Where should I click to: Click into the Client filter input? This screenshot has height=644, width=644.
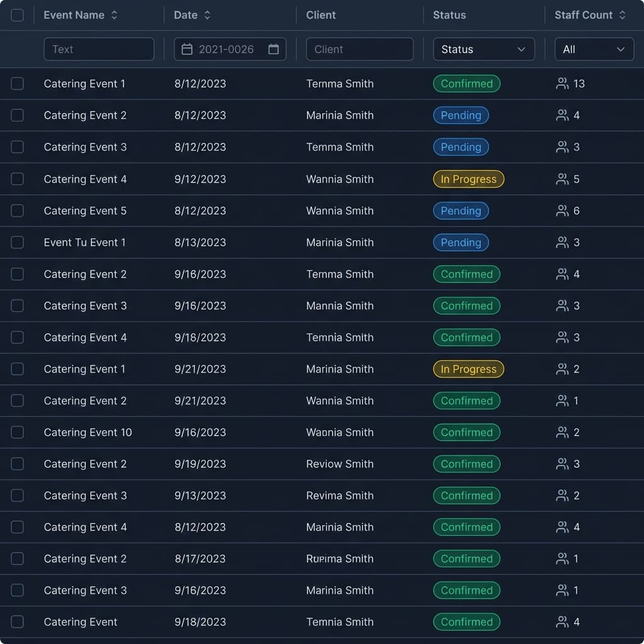(x=359, y=49)
